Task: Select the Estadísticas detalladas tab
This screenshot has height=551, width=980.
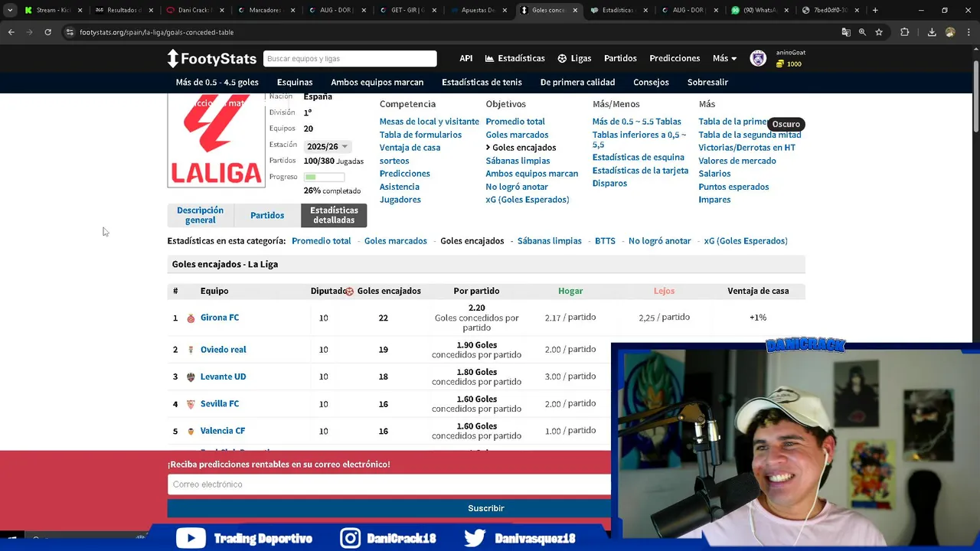Action: point(334,215)
